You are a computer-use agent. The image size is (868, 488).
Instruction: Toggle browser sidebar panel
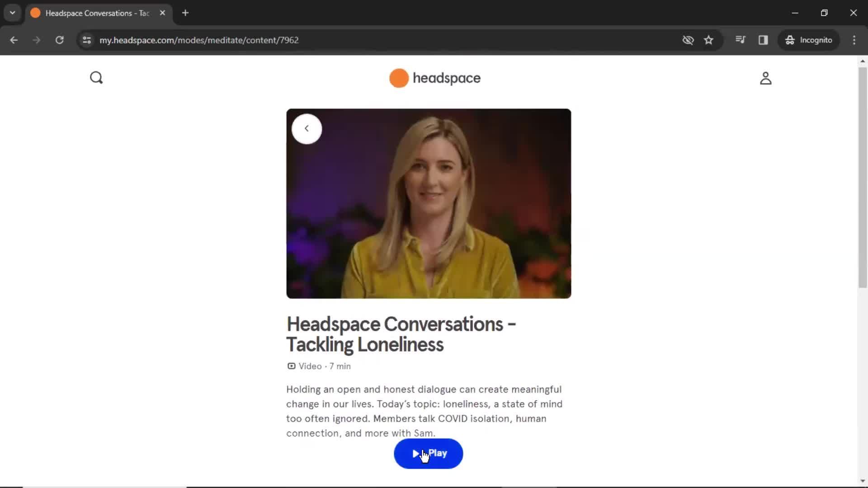tap(764, 40)
